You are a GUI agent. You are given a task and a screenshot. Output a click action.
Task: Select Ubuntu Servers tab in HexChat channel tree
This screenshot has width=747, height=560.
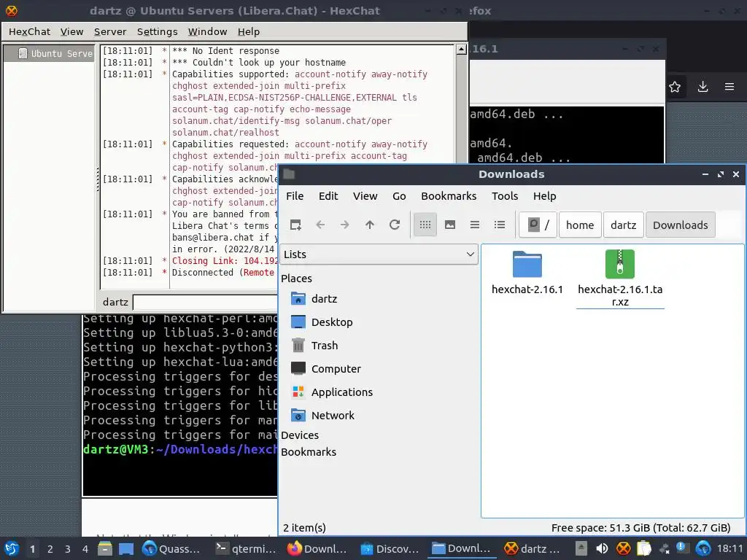(x=50, y=53)
